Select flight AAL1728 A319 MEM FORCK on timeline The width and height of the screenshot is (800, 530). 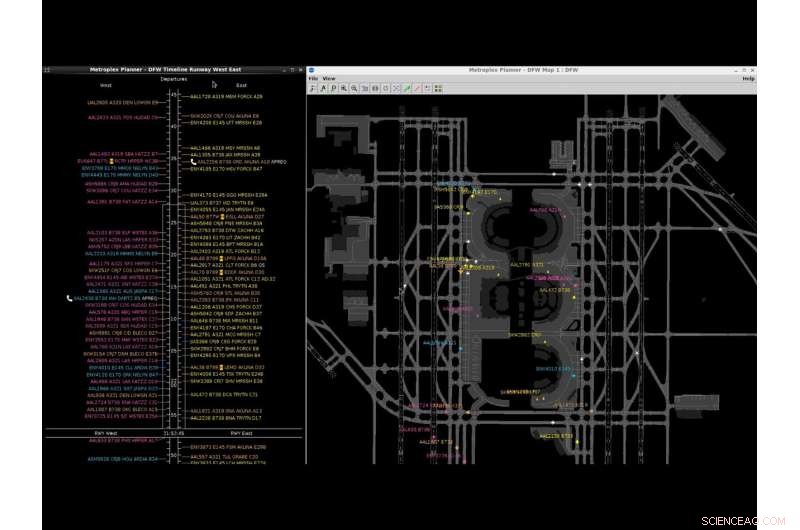click(226, 96)
